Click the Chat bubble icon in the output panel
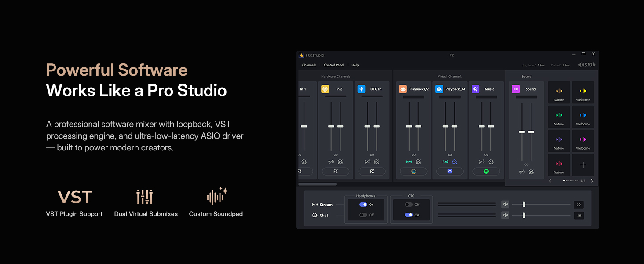 (315, 215)
